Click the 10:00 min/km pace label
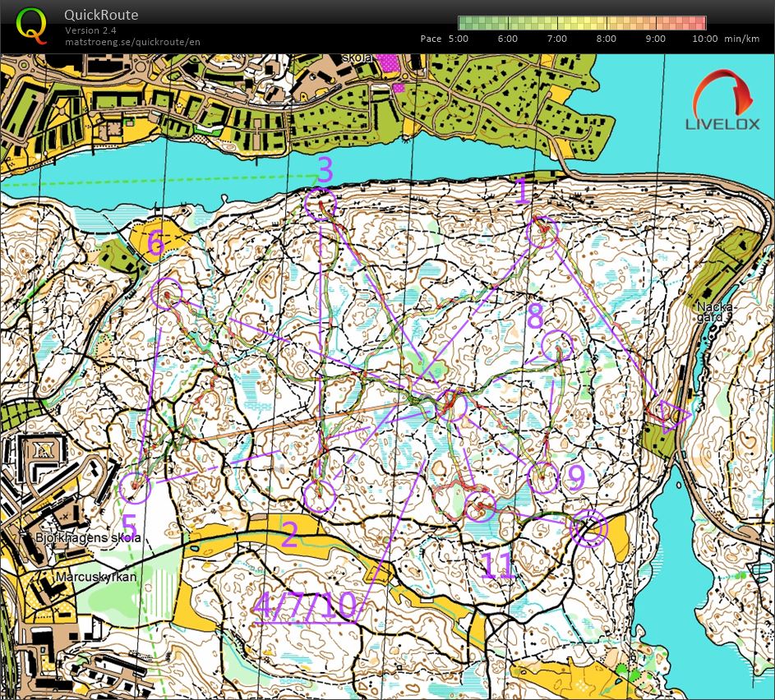Image resolution: width=775 pixels, height=700 pixels. (x=726, y=39)
